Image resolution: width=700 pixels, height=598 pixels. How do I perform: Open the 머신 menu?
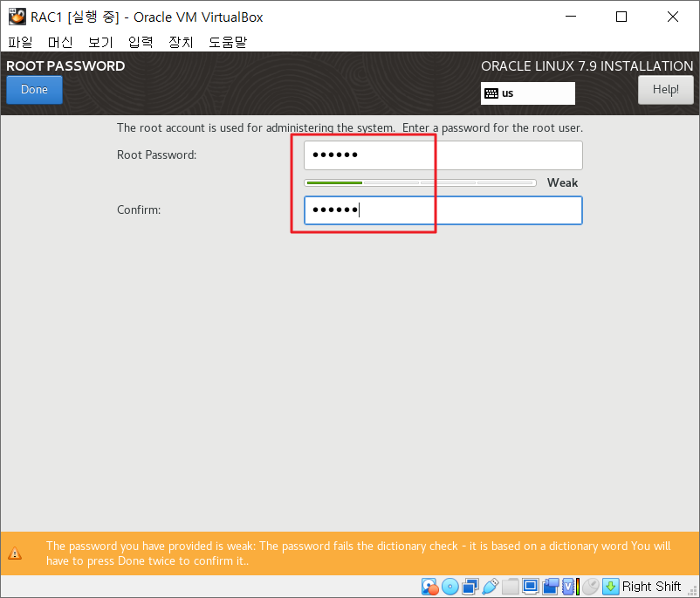(60, 42)
